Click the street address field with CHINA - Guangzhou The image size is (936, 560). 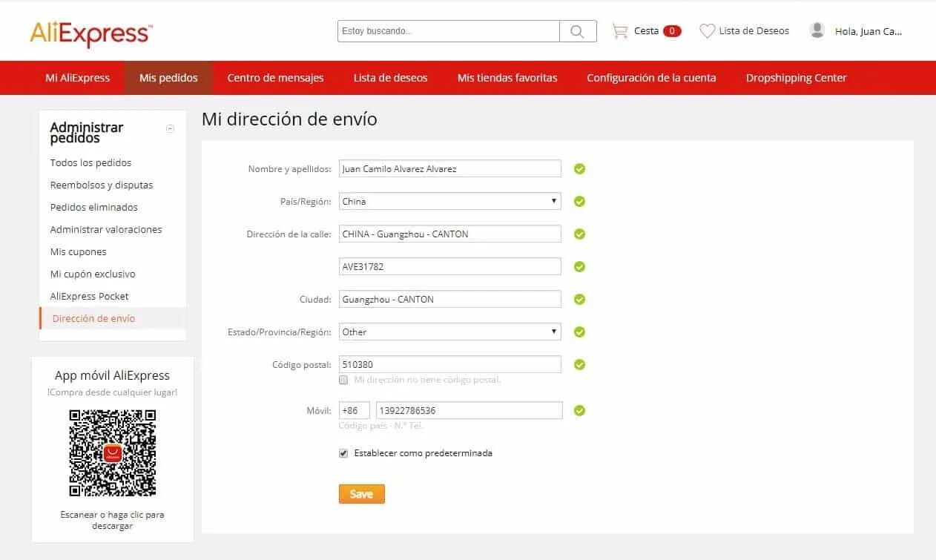click(x=449, y=234)
